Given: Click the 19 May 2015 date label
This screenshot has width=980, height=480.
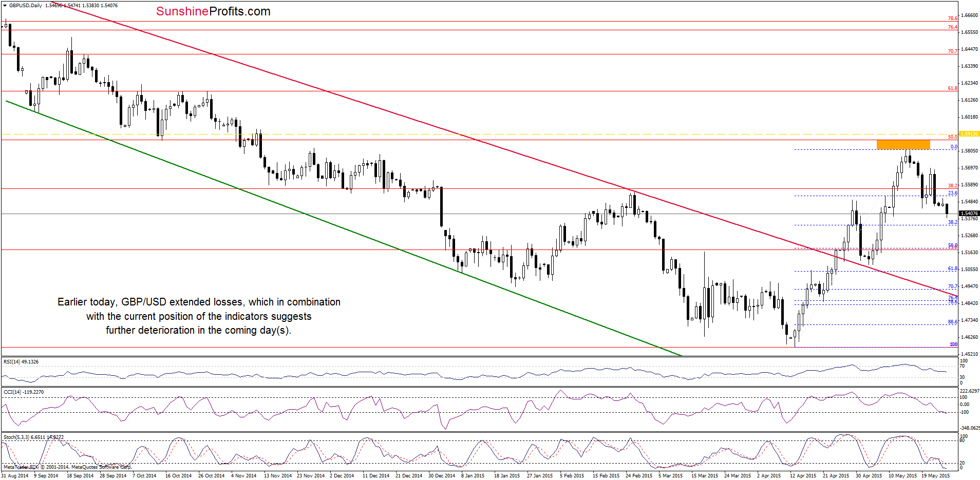Looking at the screenshot, I should [x=936, y=475].
